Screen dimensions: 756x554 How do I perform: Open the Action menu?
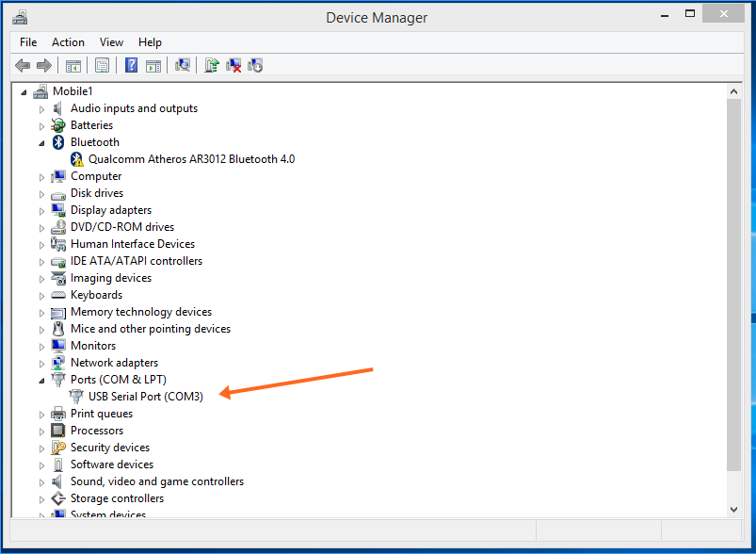[x=68, y=42]
